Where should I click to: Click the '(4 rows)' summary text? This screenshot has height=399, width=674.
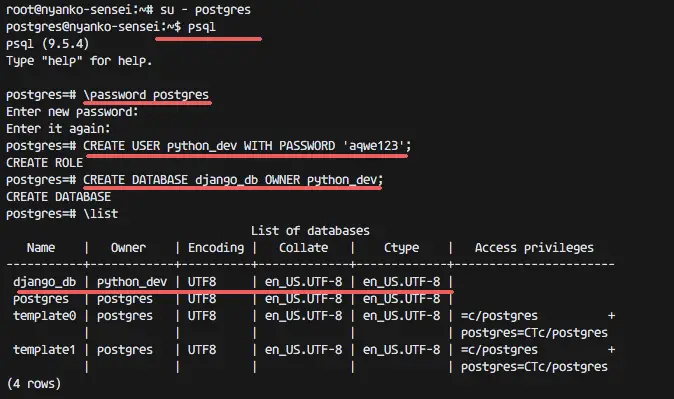(x=34, y=384)
